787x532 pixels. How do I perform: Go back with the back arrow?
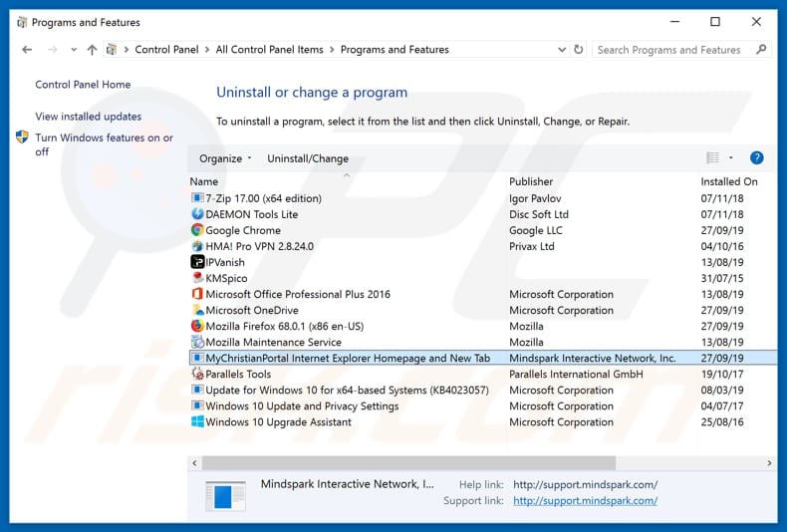(x=27, y=50)
